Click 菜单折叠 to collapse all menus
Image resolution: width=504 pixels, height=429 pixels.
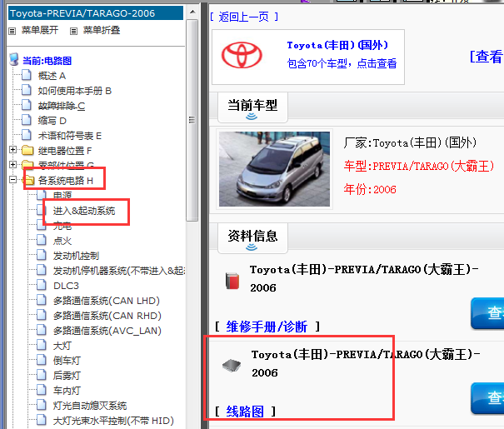[x=102, y=31]
